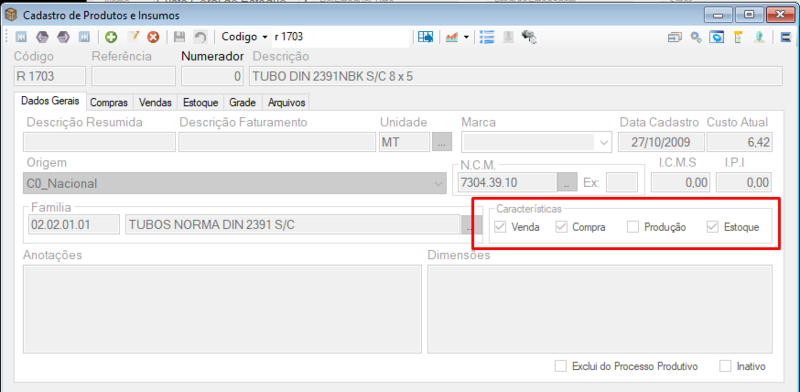This screenshot has width=800, height=392.
Task: Enable the Produção checkbox
Action: (x=633, y=227)
